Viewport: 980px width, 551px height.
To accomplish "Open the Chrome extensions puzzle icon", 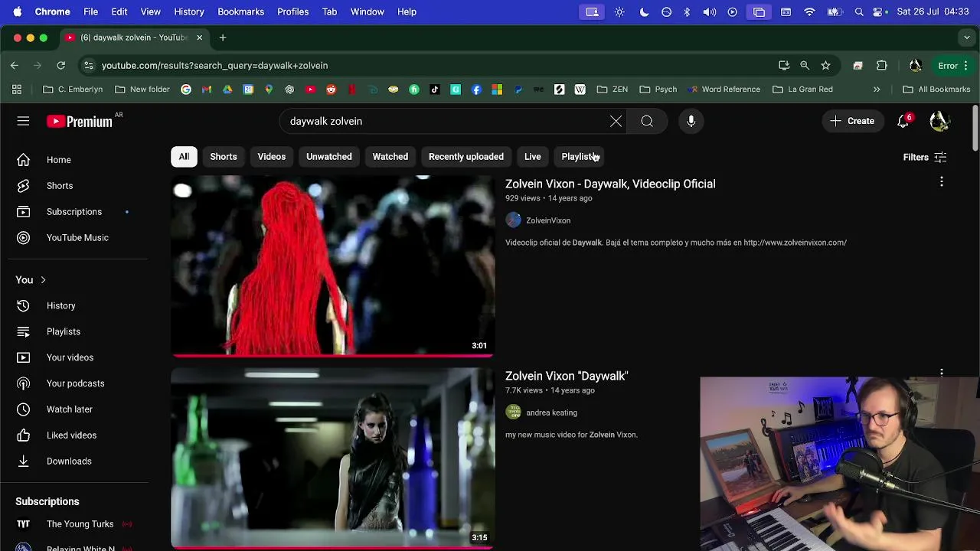I will (882, 66).
